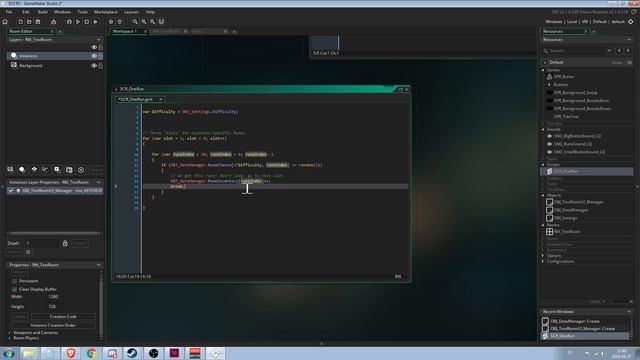Click the Save Project toolbar icon
The height and width of the screenshot is (360, 640).
pyautogui.click(x=38, y=22)
